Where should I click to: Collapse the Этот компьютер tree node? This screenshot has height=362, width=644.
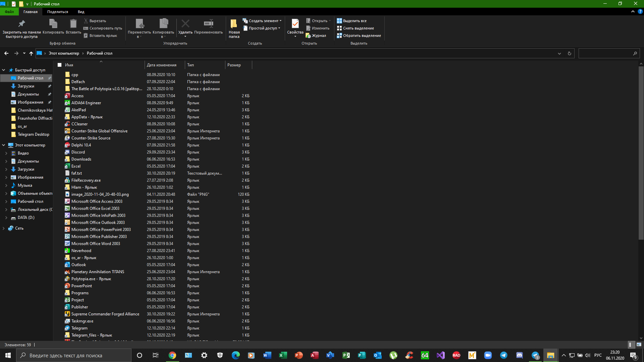[4, 145]
